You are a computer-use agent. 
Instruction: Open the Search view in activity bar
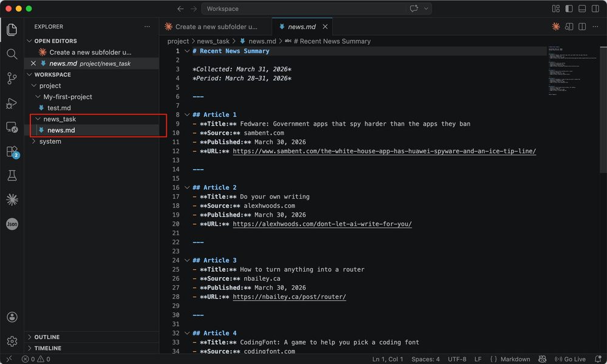[x=12, y=54]
